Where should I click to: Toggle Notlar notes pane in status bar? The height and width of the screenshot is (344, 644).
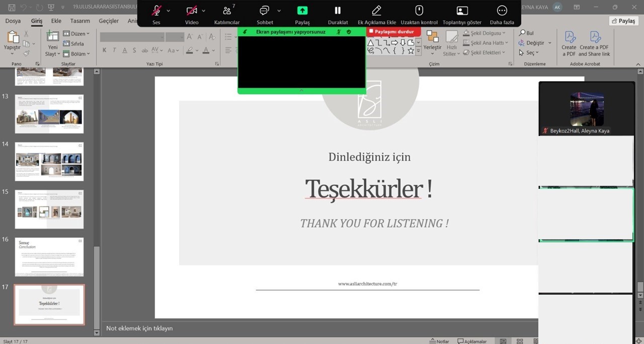439,341
